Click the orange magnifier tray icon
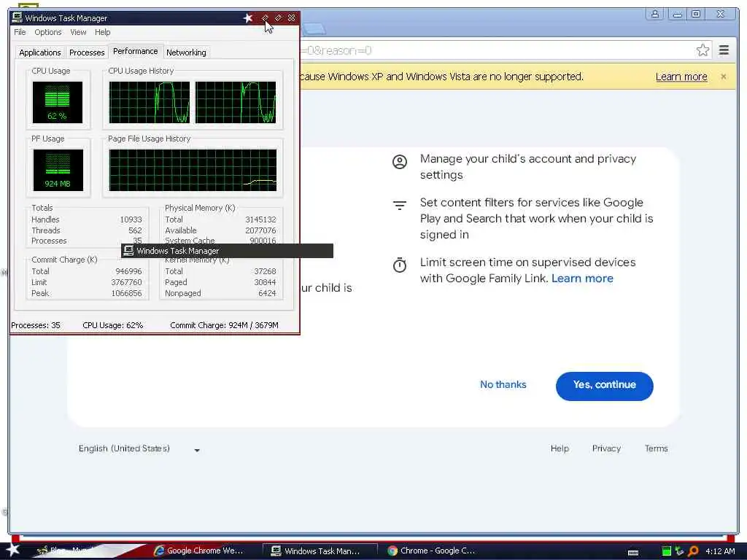 (693, 551)
